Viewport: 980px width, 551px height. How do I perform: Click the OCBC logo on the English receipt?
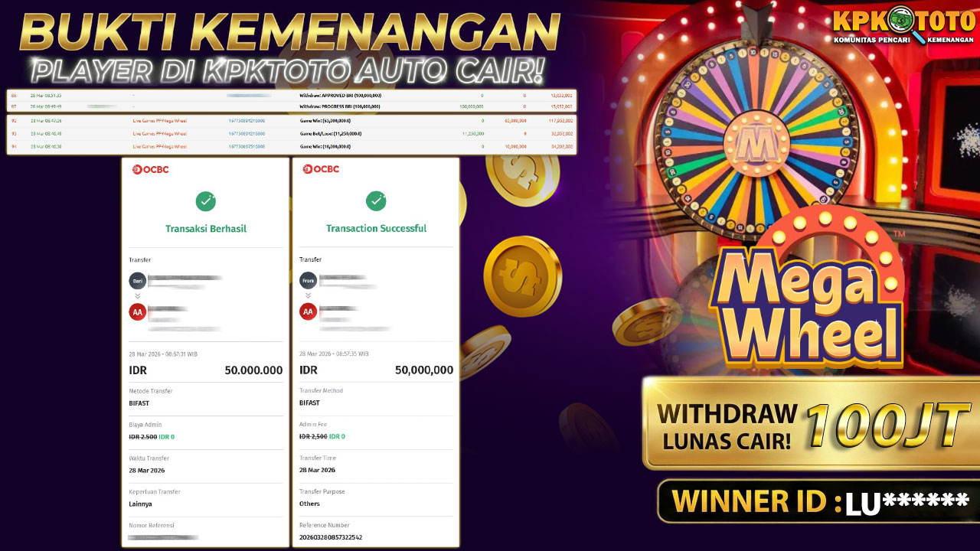tap(321, 169)
